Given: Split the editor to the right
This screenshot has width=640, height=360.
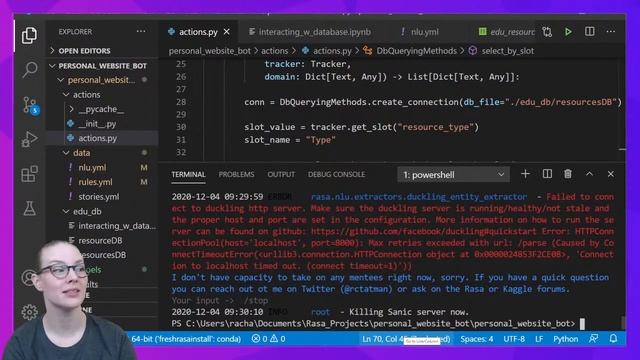Looking at the screenshot, I should coord(589,31).
